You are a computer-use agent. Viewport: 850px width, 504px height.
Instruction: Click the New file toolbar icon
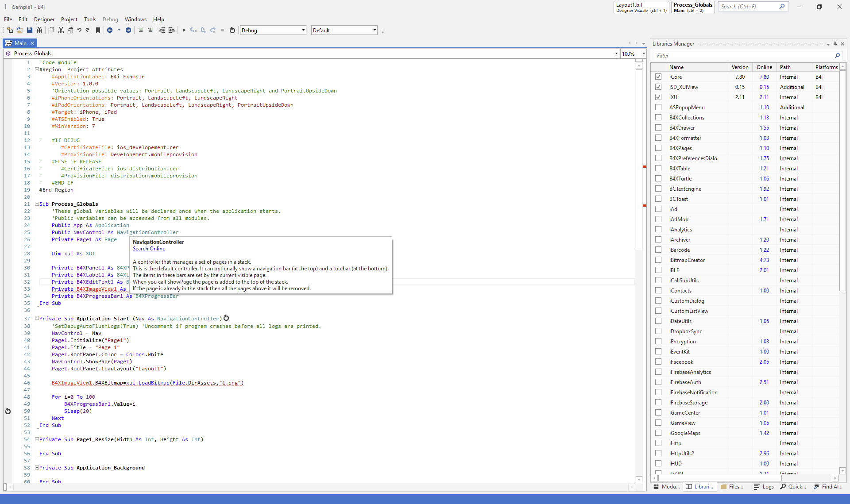click(x=10, y=30)
